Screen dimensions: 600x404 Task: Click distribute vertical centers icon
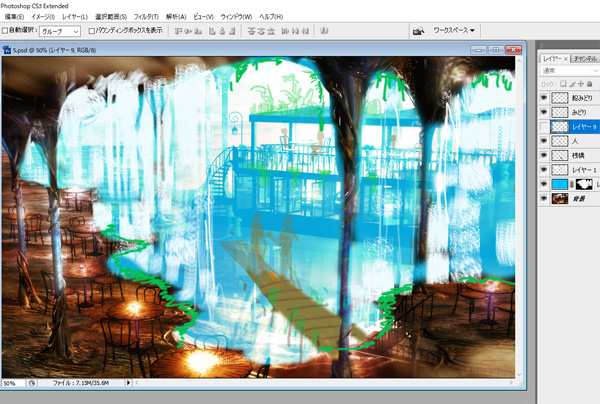pos(261,31)
